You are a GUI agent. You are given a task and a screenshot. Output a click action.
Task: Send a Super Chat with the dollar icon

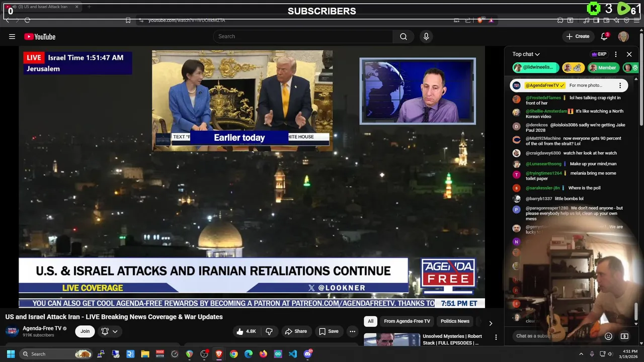click(624, 336)
